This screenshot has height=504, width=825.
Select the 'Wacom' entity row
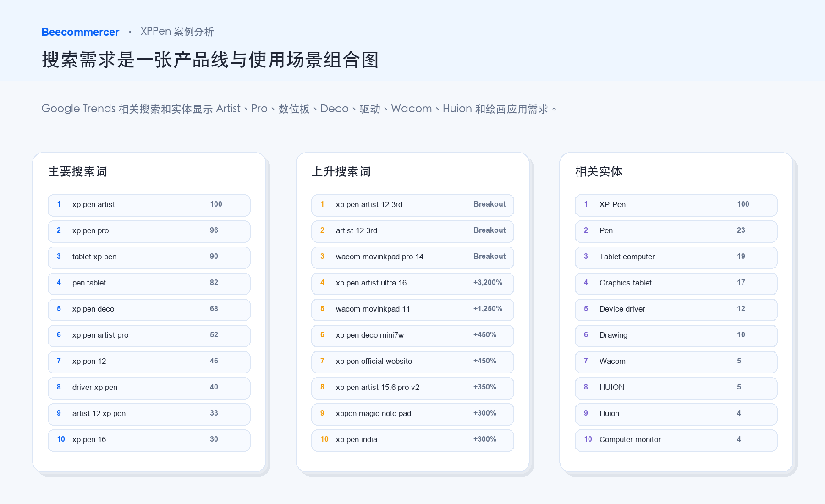tap(676, 362)
